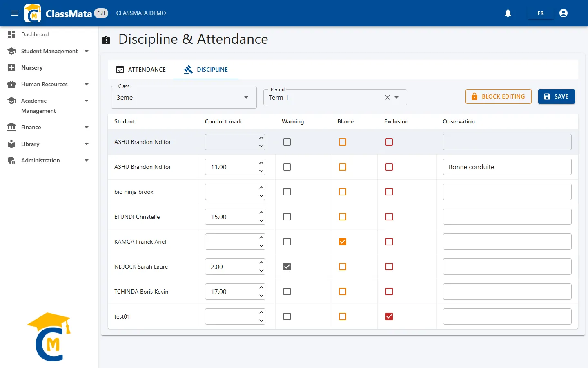Open the notifications bell

[x=508, y=13]
